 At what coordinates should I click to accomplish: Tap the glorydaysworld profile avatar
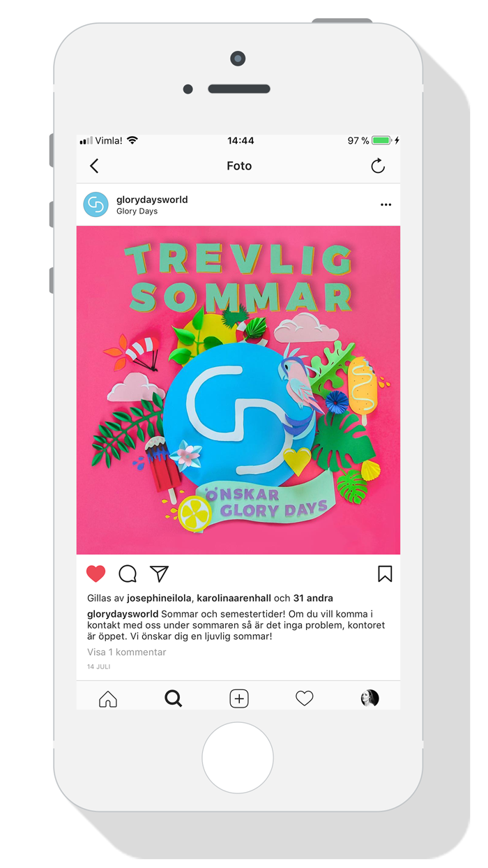(x=96, y=204)
